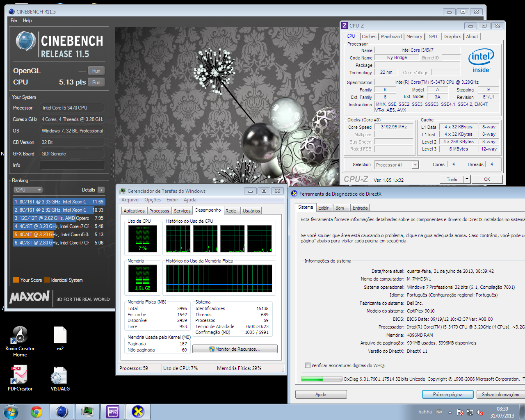Click OK button in CPU-Z
The image size is (525, 420).
coord(487,179)
